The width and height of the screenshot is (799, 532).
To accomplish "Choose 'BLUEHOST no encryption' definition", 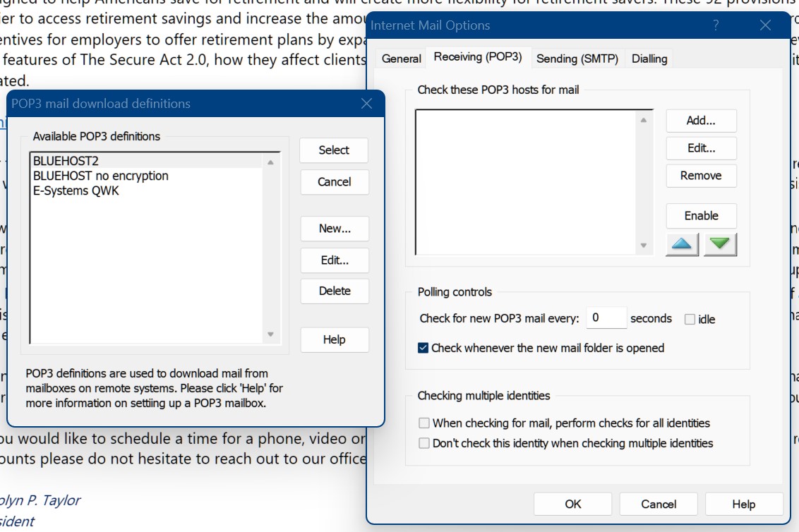I will coord(100,176).
